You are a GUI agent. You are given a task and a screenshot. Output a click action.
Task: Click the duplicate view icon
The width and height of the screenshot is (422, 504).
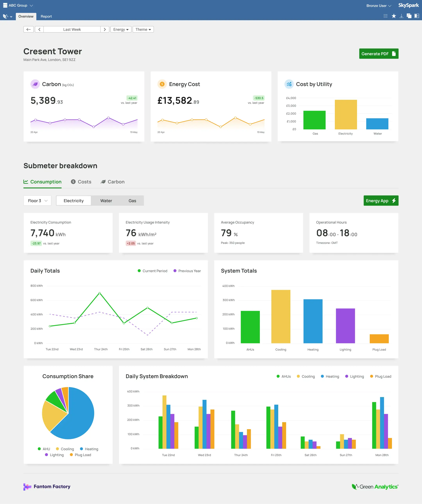point(409,16)
